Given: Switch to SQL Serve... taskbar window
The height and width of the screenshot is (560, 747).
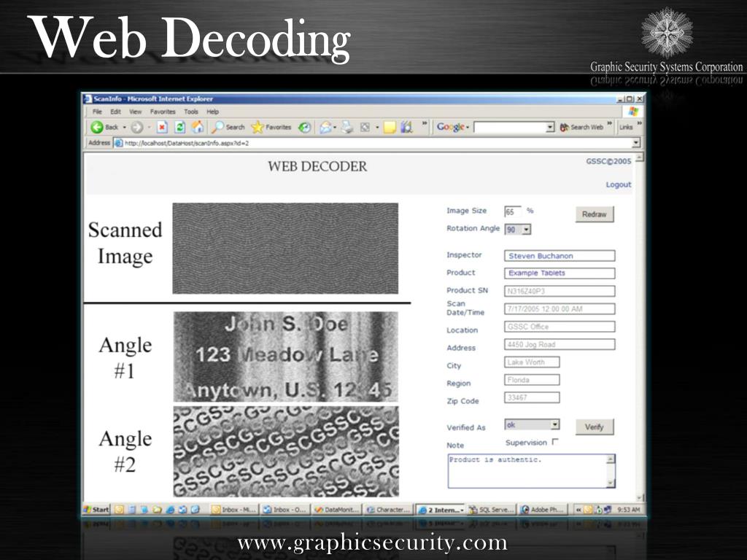Looking at the screenshot, I should (491, 510).
